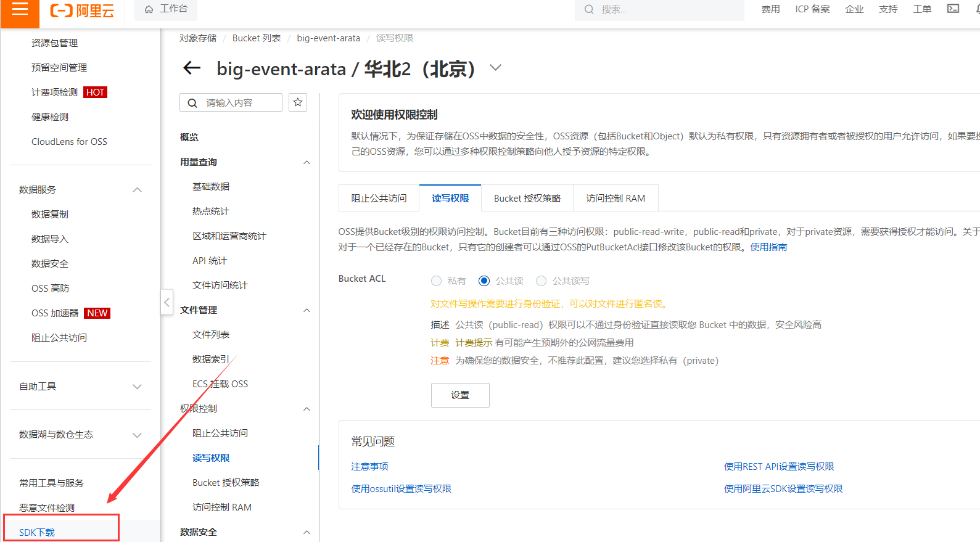
Task: Focus the top 搜索 input field
Action: point(659,9)
